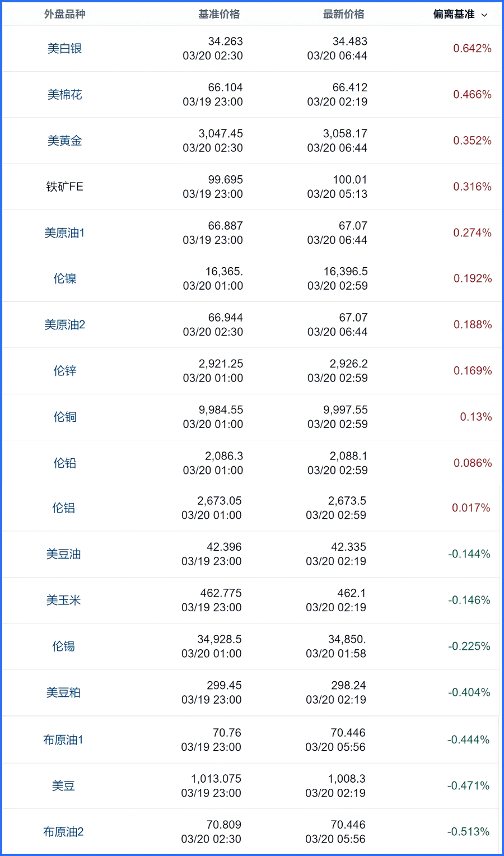Open the 伦锡 commodity link
The height and width of the screenshot is (856, 504).
pyautogui.click(x=63, y=646)
